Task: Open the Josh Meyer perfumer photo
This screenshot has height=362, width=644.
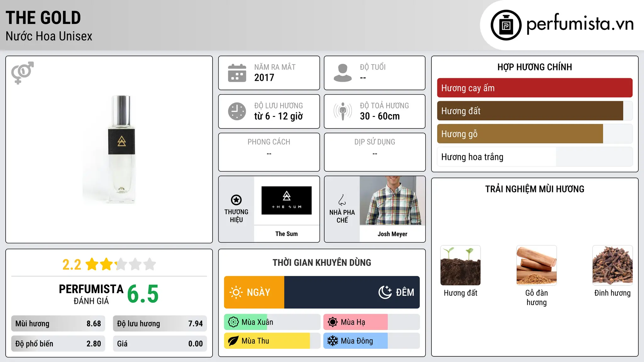Action: coord(392,200)
